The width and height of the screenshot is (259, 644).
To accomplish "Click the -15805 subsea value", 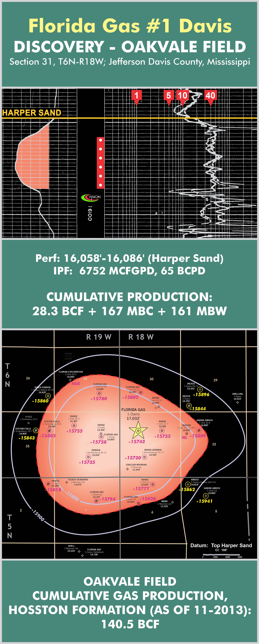I will pyautogui.click(x=130, y=397).
